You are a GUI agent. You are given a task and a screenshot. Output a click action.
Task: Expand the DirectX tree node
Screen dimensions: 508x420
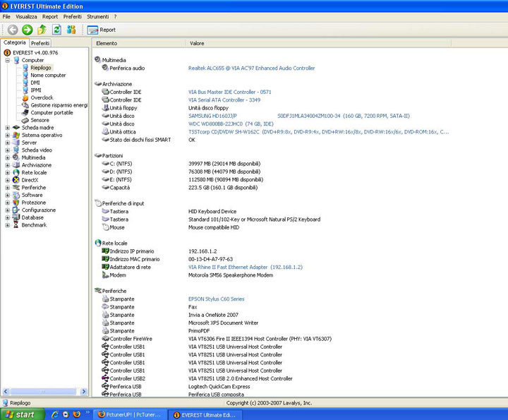click(8, 180)
